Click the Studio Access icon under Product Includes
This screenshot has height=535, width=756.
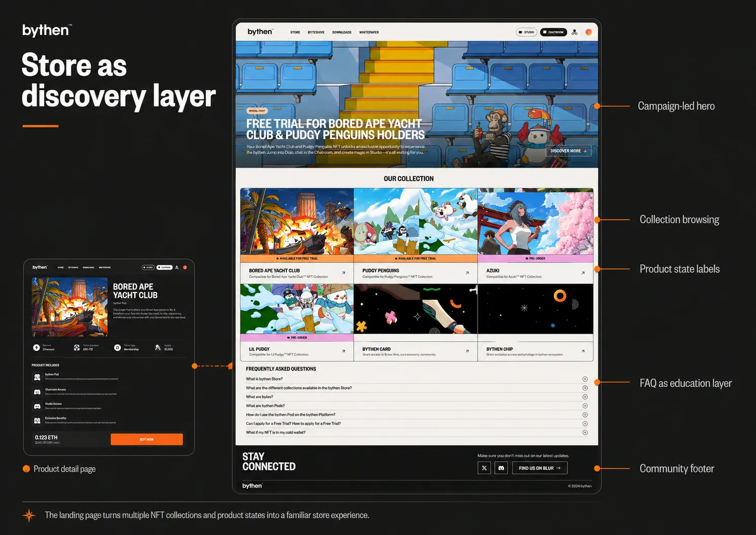37,406
